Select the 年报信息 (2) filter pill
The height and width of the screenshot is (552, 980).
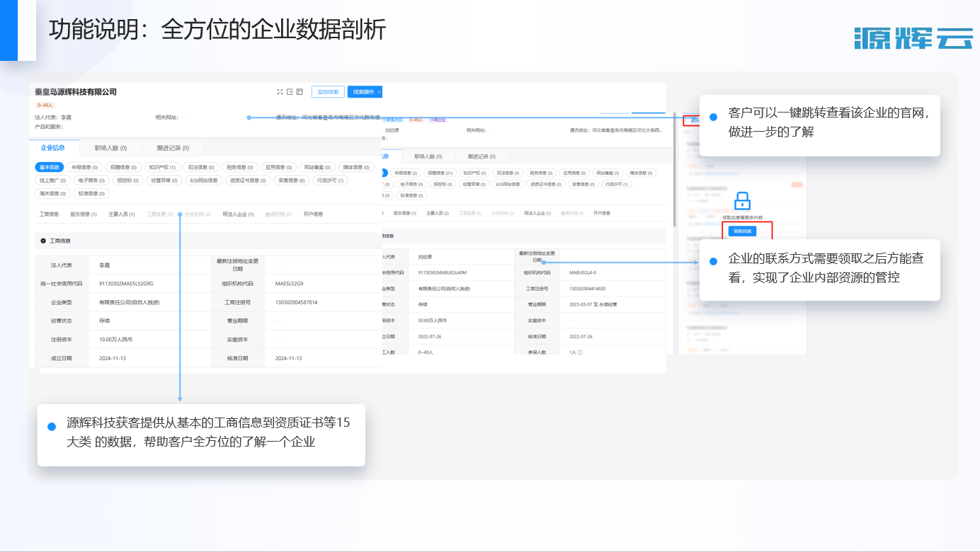404,173
